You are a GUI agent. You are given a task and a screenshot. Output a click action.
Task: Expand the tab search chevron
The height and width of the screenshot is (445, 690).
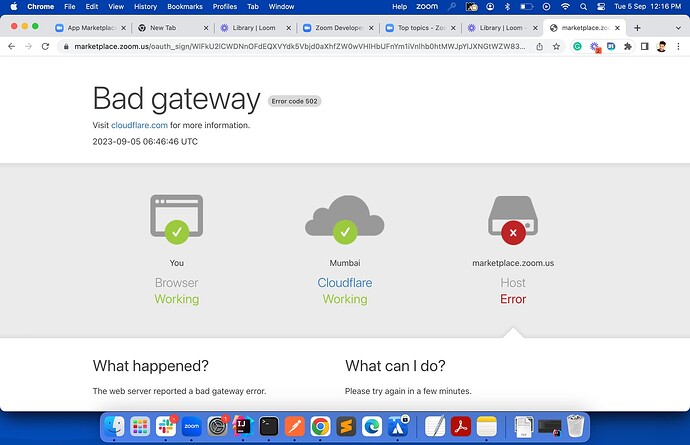coord(678,28)
